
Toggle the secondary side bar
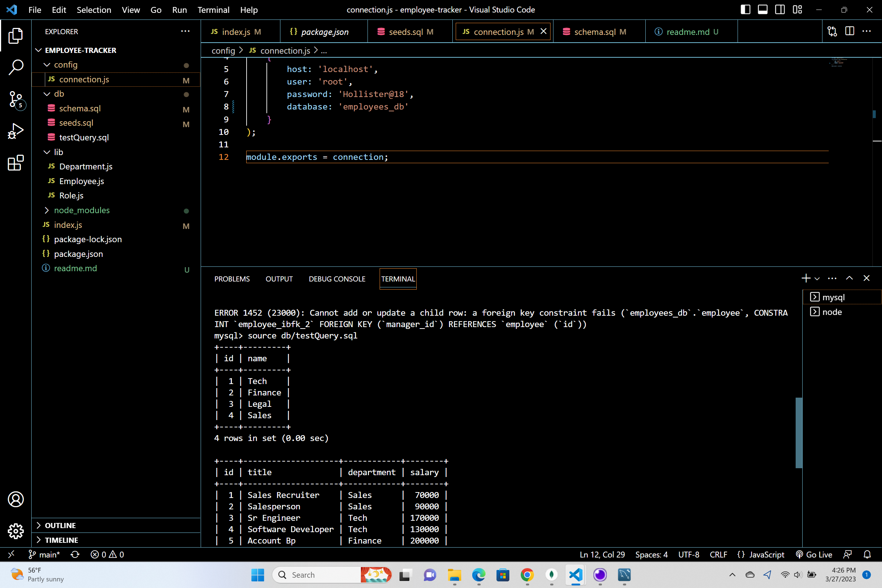click(x=779, y=10)
